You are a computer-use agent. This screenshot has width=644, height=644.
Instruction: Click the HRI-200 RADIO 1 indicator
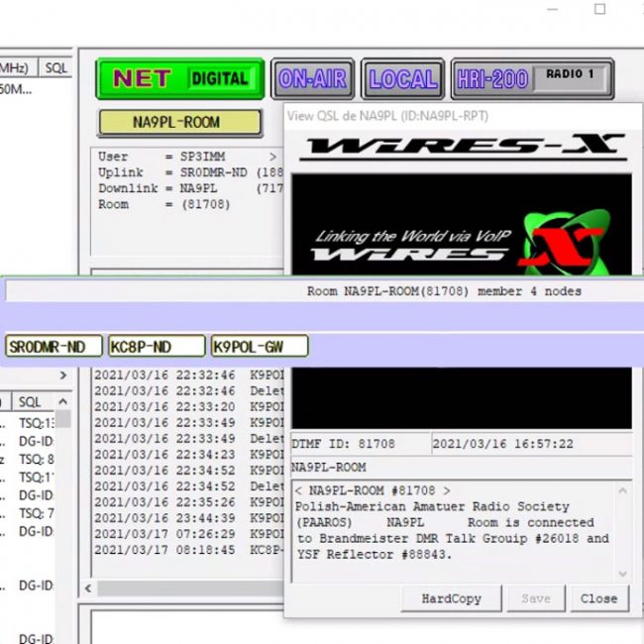[x=532, y=79]
